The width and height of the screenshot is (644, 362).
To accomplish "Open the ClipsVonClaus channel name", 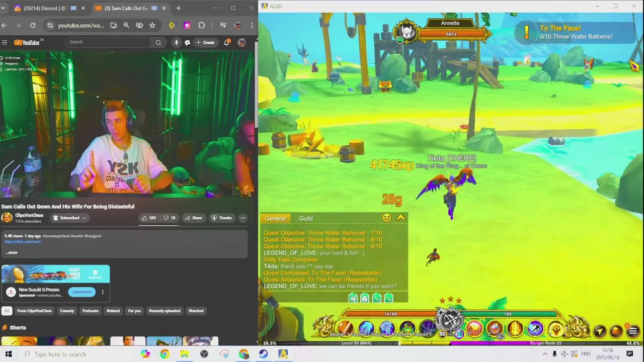I will (29, 215).
